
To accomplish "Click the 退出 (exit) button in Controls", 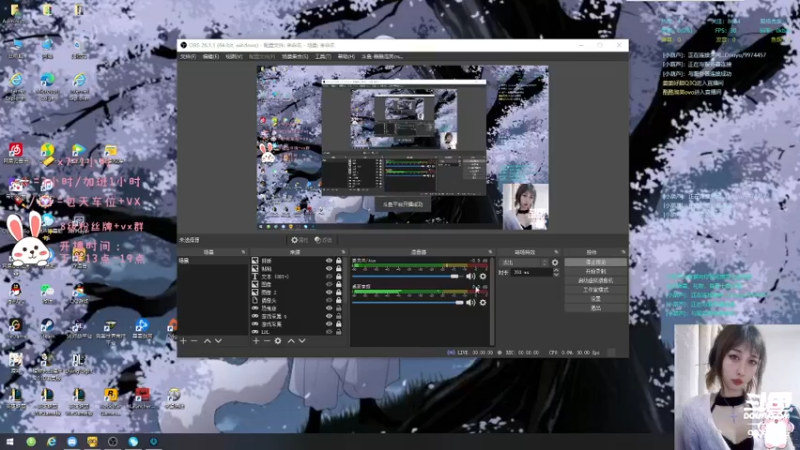I will tap(595, 308).
